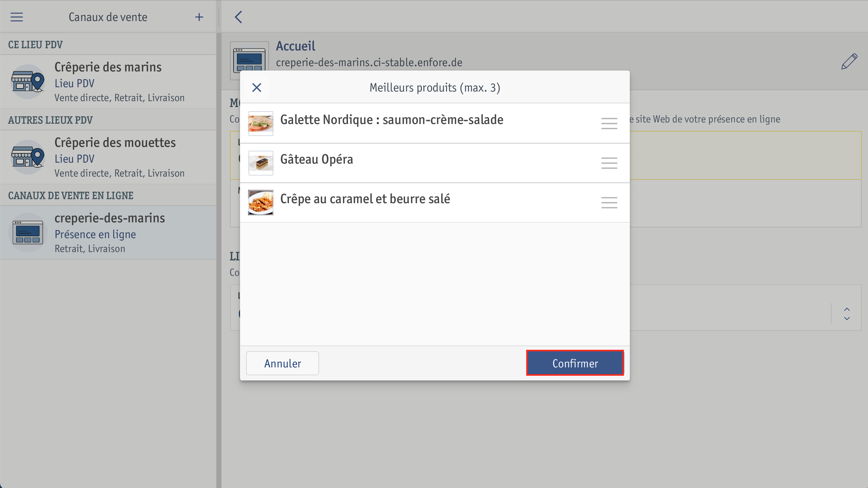Click the Gâteau Opéra product thumbnail
868x488 pixels.
(261, 163)
